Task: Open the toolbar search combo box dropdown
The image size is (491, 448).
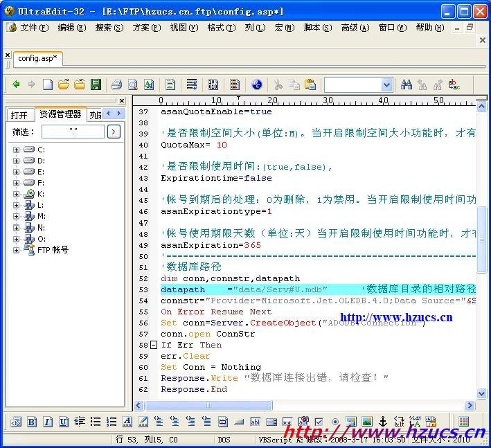Action: pos(386,84)
